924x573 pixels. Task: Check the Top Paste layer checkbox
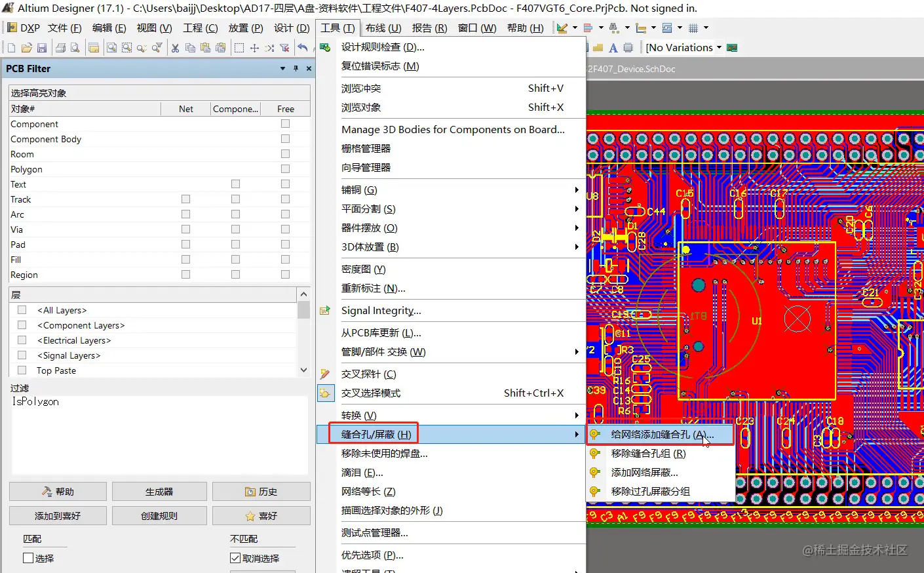tap(22, 370)
